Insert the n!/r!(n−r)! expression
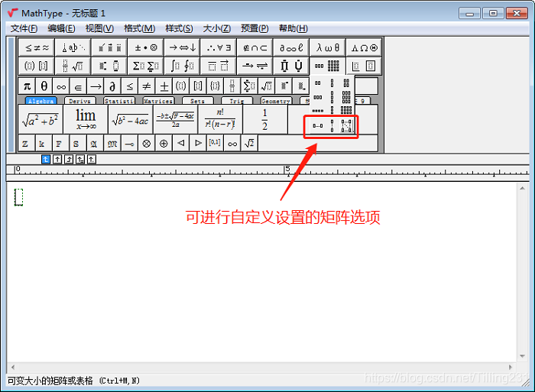535x392 pixels. coord(220,119)
